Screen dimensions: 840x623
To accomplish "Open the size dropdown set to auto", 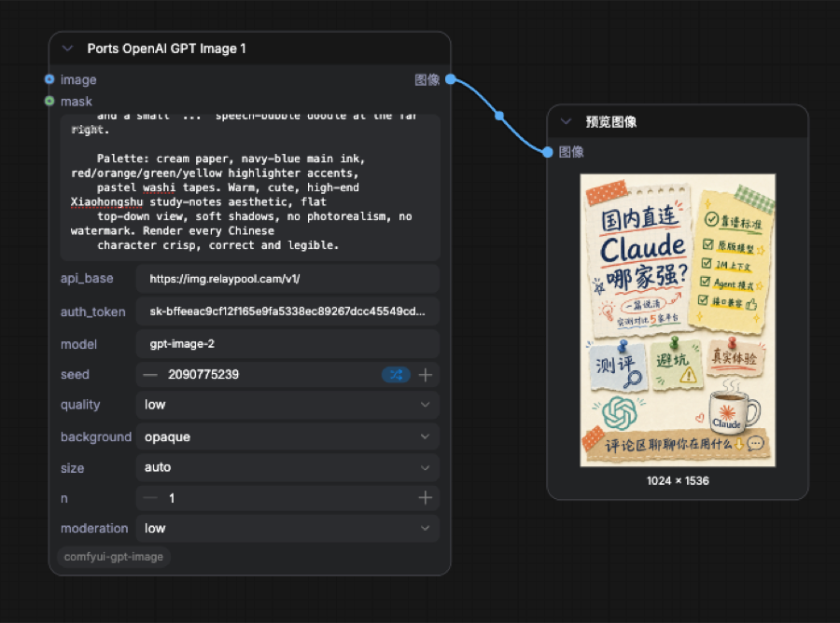I will click(287, 467).
